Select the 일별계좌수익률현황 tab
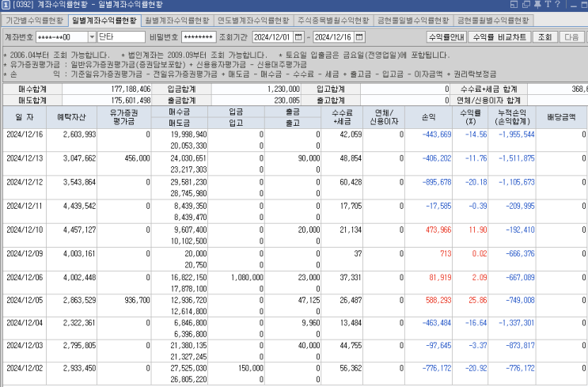Image resolution: width=588 pixels, height=387 pixels. click(x=104, y=21)
